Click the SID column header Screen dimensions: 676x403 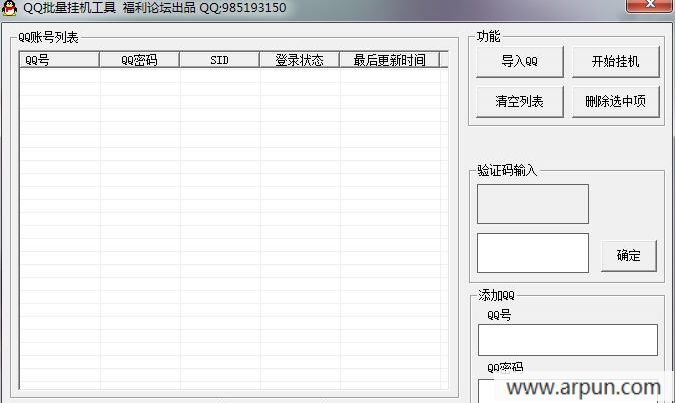[x=219, y=60]
